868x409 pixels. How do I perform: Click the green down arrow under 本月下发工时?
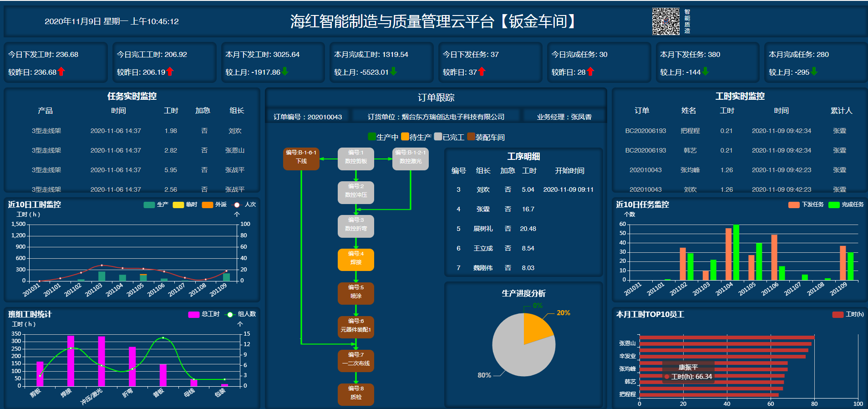[x=285, y=72]
